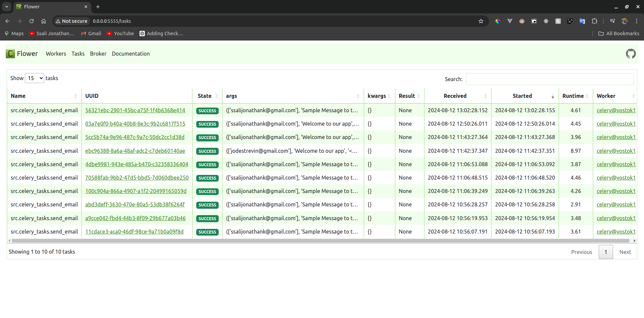Screen dimensions: 644x318
Task: Reload the page
Action: 32,21
